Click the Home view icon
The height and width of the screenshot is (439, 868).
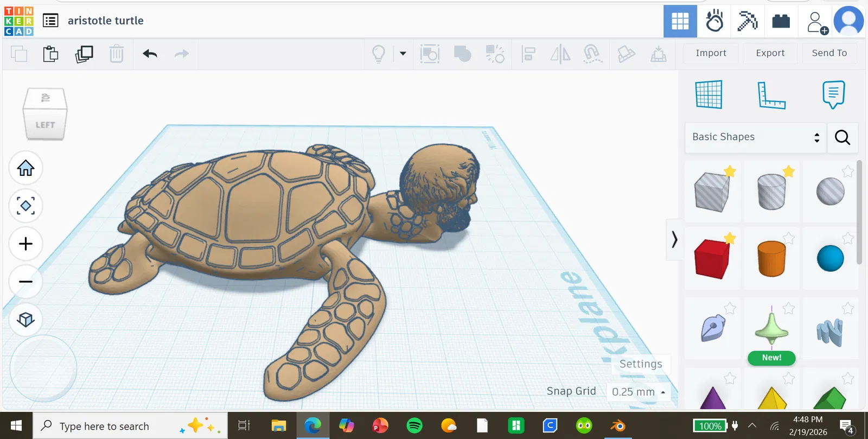pyautogui.click(x=25, y=168)
